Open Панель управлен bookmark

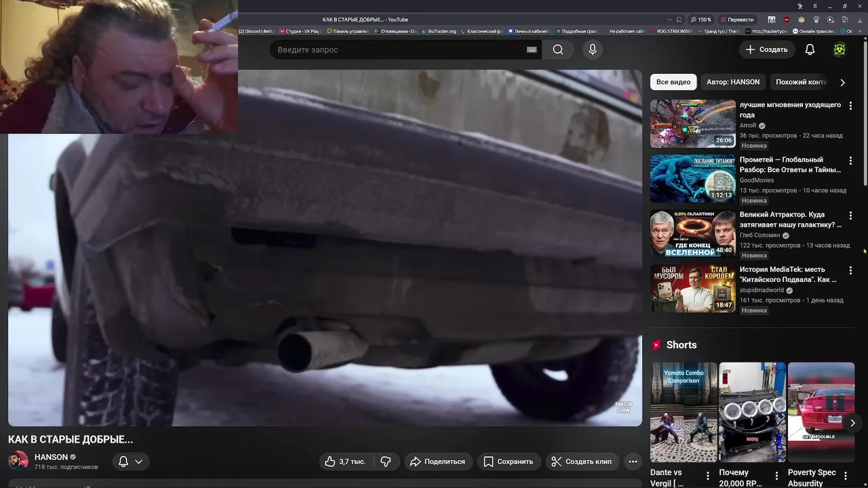347,31
